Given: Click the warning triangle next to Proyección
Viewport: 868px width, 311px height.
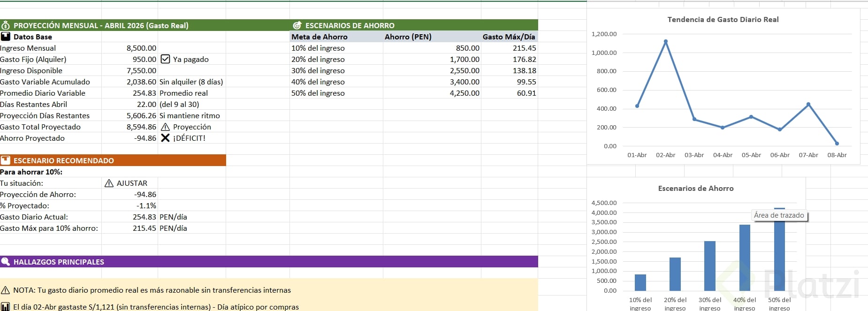Looking at the screenshot, I should coord(165,127).
